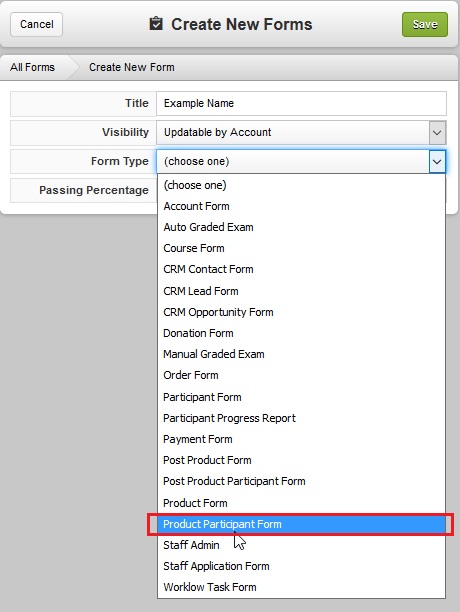Choose Worklow Task Form option
This screenshot has width=460, height=612.
pyautogui.click(x=301, y=587)
